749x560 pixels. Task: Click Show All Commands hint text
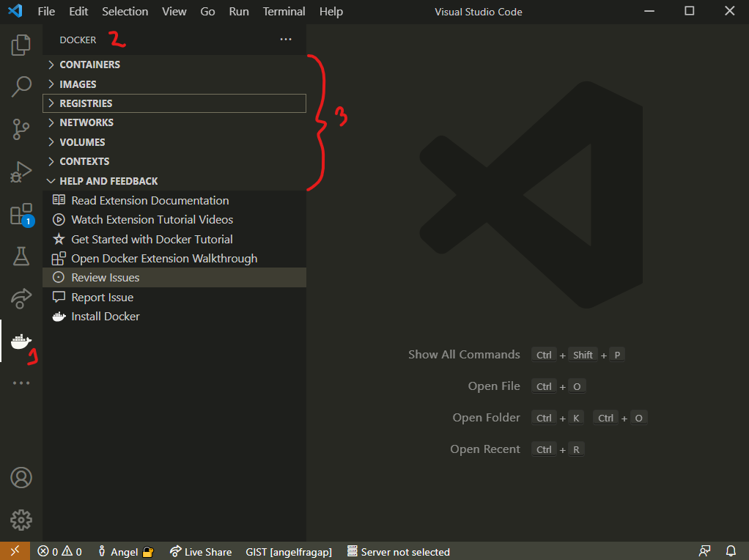coord(464,355)
